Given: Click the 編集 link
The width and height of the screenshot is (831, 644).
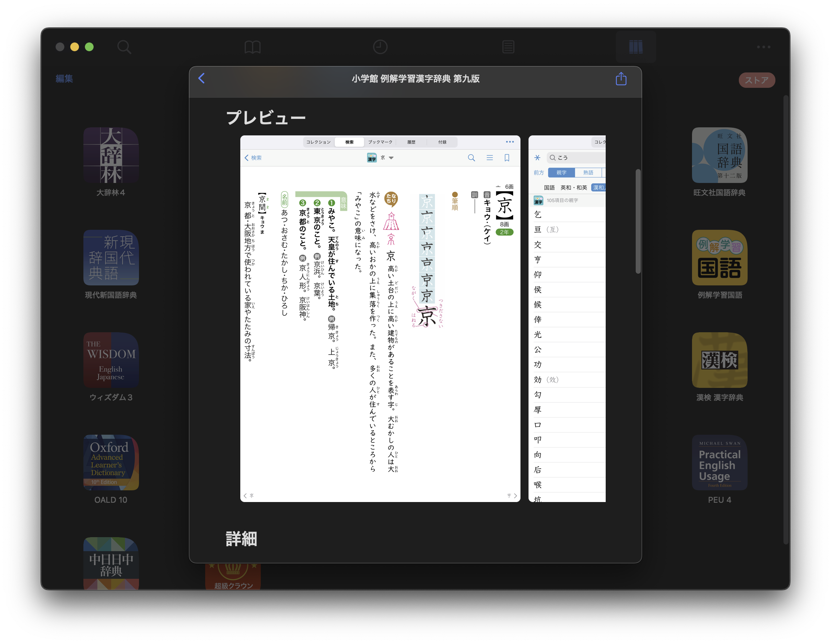Looking at the screenshot, I should click(64, 78).
